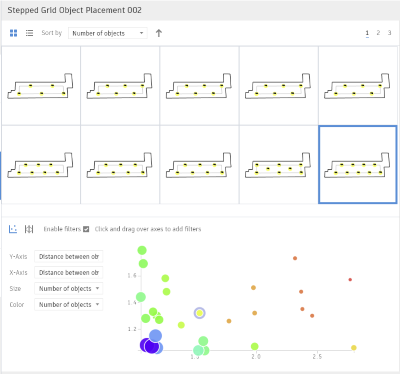The width and height of the screenshot is (400, 374).
Task: Open the Size Number of objects dropdown
Action: [69, 289]
